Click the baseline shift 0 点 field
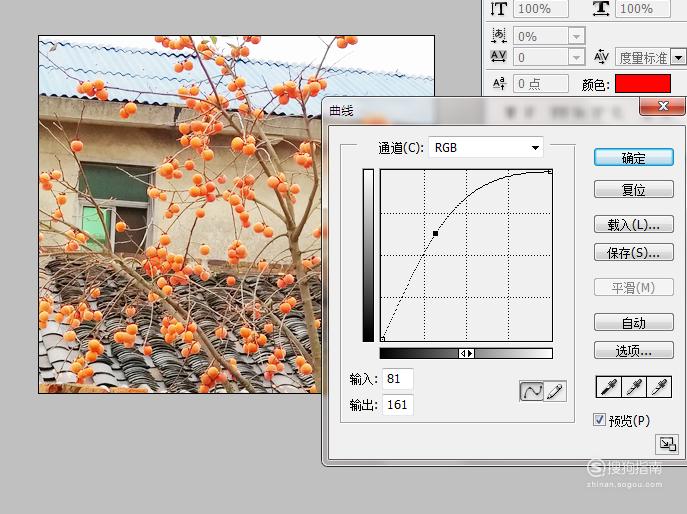The image size is (687, 514). point(541,83)
